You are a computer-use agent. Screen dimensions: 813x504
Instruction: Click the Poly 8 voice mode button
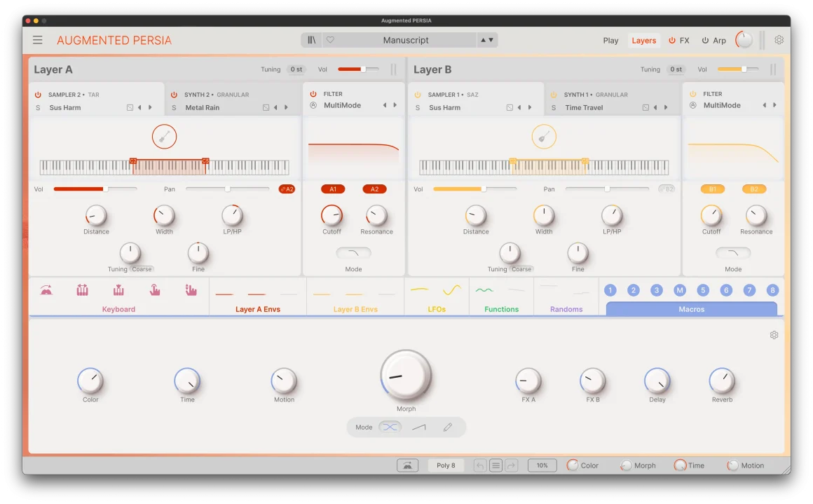click(446, 465)
